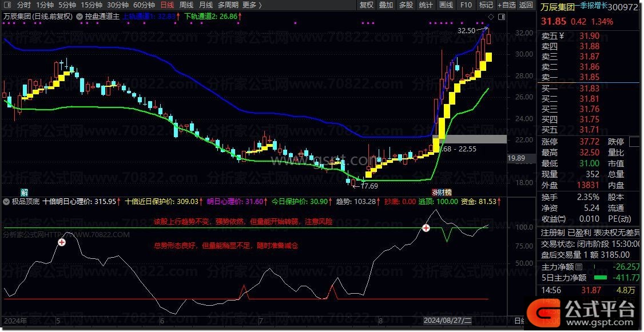
Task: Click the 换手 value 2.35%
Action: click(x=587, y=197)
